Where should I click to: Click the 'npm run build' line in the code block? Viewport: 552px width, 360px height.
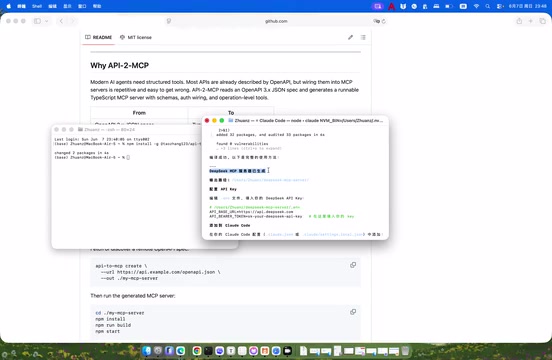pyautogui.click(x=113, y=325)
